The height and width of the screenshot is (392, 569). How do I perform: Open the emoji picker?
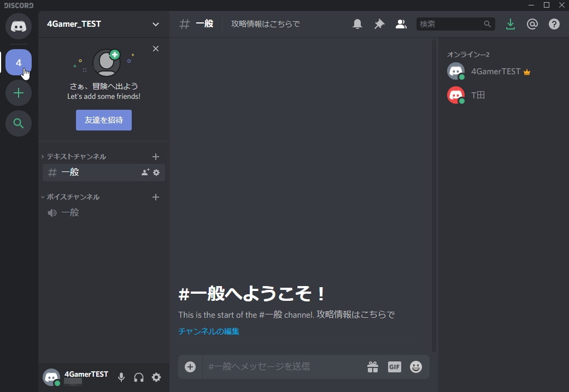(x=416, y=367)
